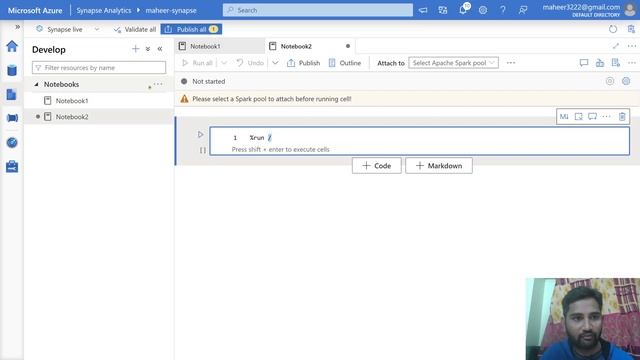This screenshot has width=640, height=360.
Task: Click Run all in notebook toolbar
Action: (x=197, y=63)
